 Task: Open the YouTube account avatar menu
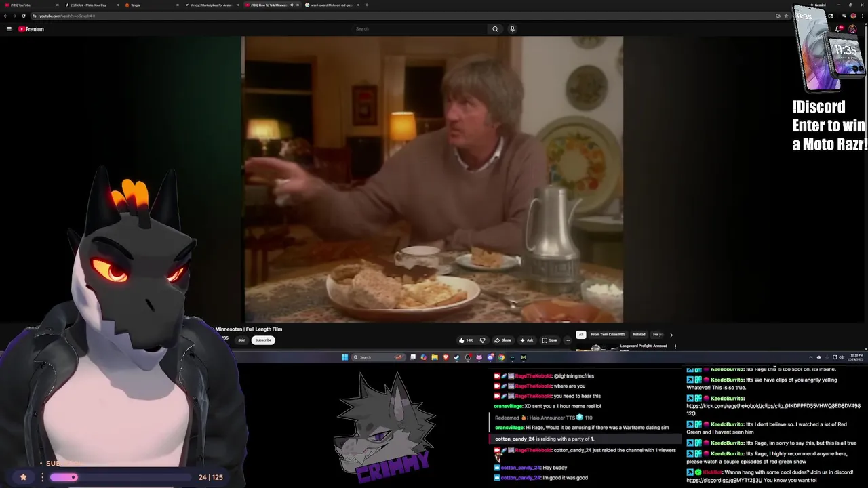852,28
